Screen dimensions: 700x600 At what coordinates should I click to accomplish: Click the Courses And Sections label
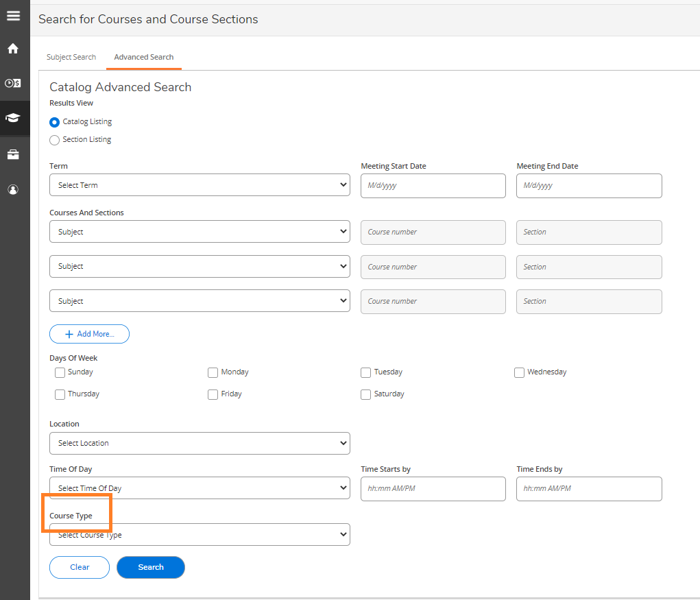point(86,213)
